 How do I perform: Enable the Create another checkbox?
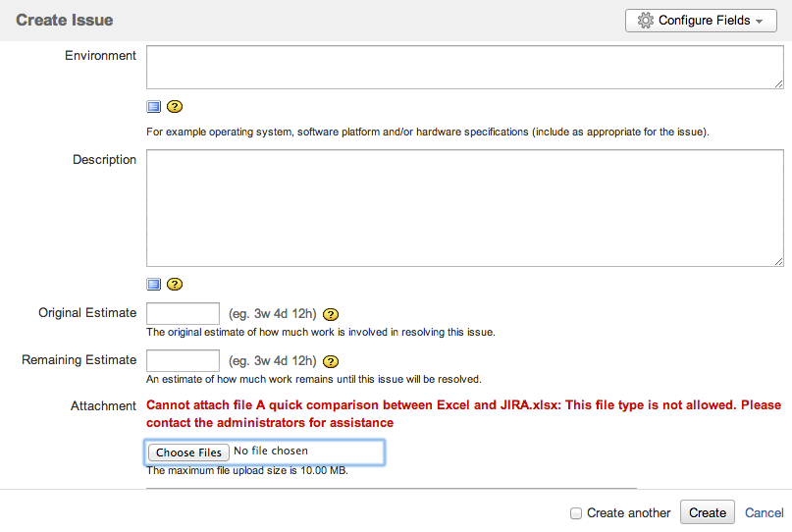click(x=576, y=513)
